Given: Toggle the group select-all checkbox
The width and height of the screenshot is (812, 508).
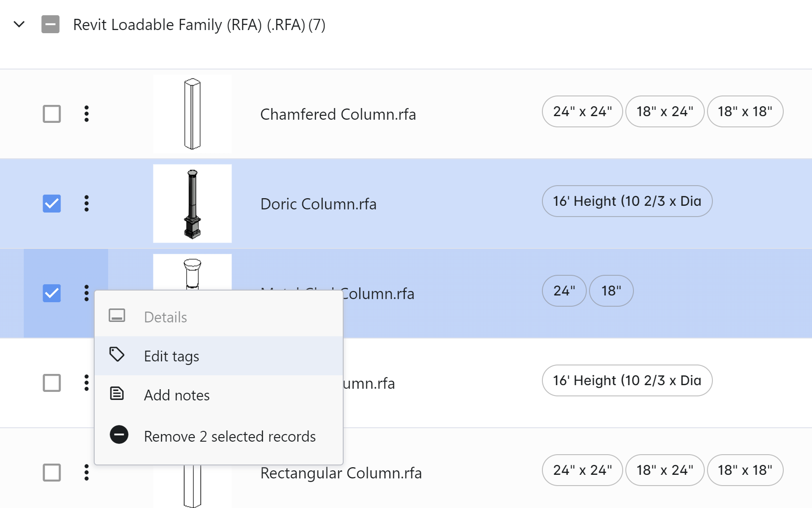Looking at the screenshot, I should point(50,24).
